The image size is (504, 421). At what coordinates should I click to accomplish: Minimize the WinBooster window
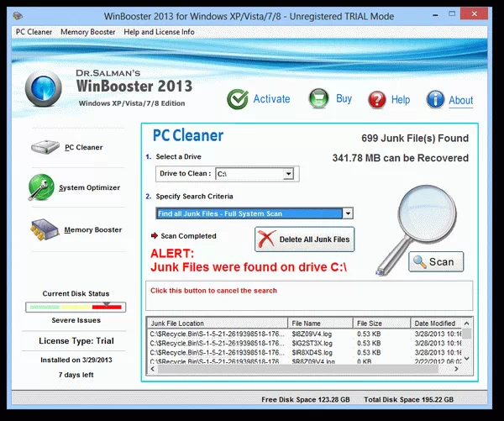pos(435,15)
